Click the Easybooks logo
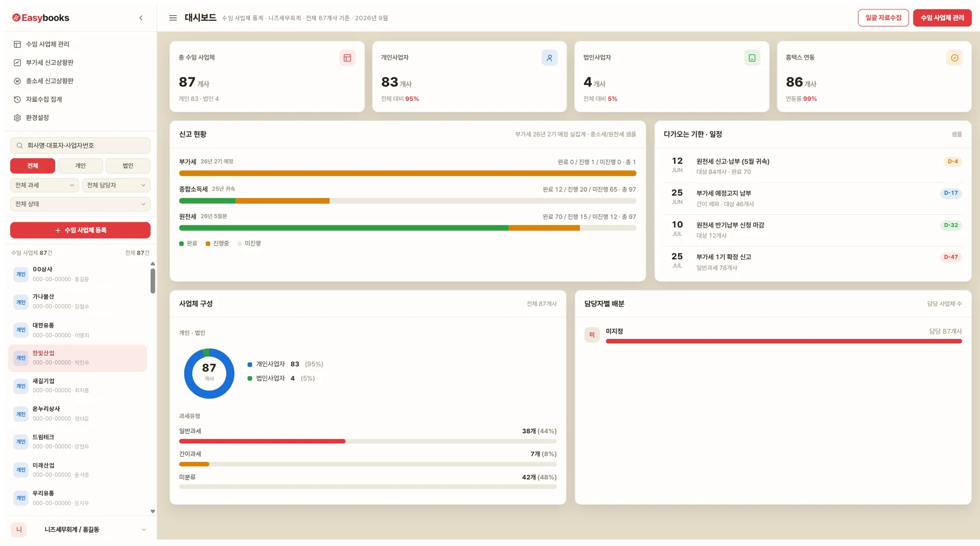980x546 pixels. [41, 18]
